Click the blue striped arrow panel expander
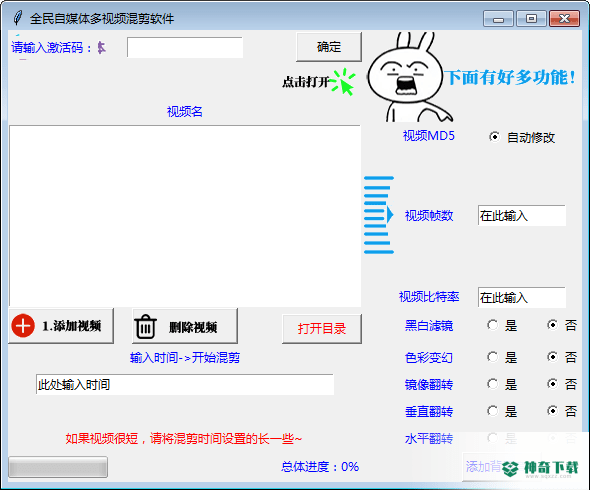The width and height of the screenshot is (590, 490). pos(379,215)
